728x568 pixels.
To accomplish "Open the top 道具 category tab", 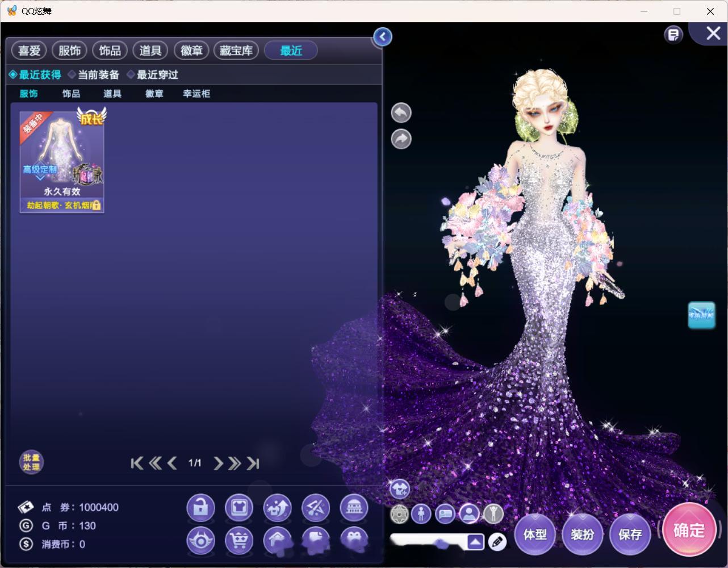I will [150, 51].
